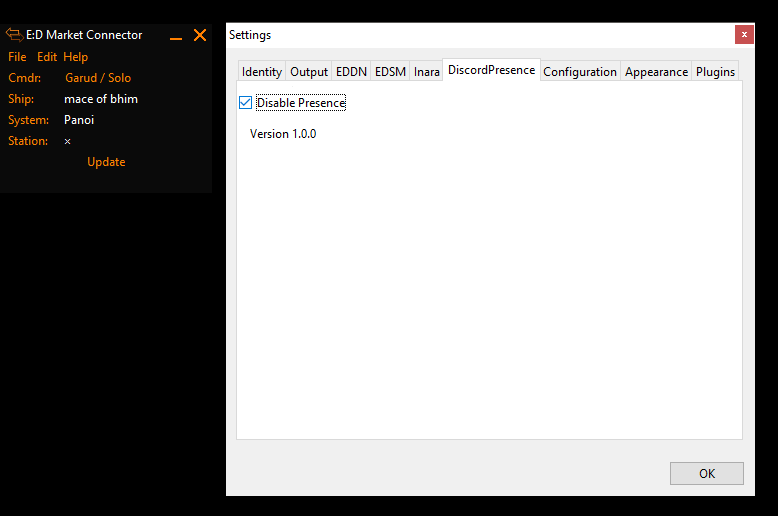The image size is (778, 516).
Task: Close the E:D Market Connector window
Action: (200, 35)
